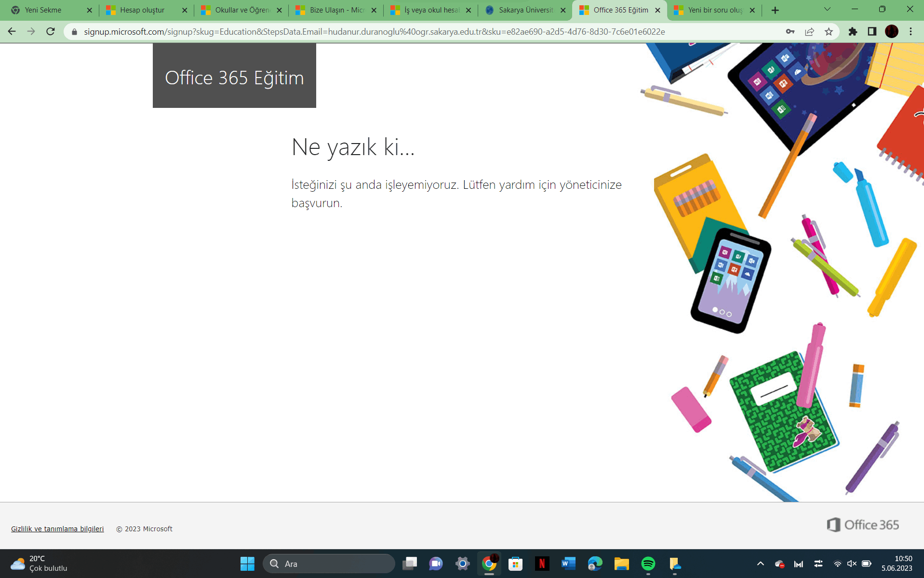Screen dimensions: 924x578
Task: Open Windows Start menu
Action: click(x=247, y=564)
